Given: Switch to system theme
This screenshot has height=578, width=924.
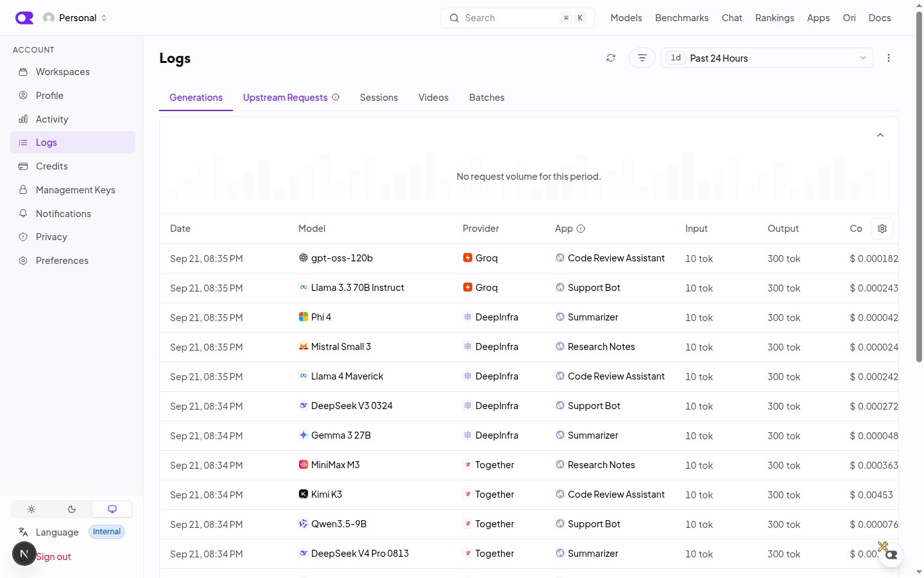Looking at the screenshot, I should 112,509.
